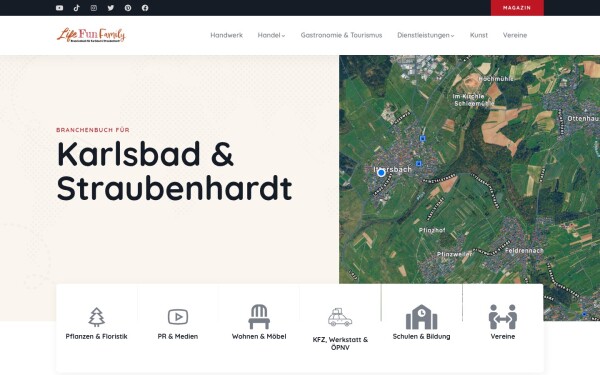
Task: Open the Dienstleistungen menu item
Action: click(423, 35)
